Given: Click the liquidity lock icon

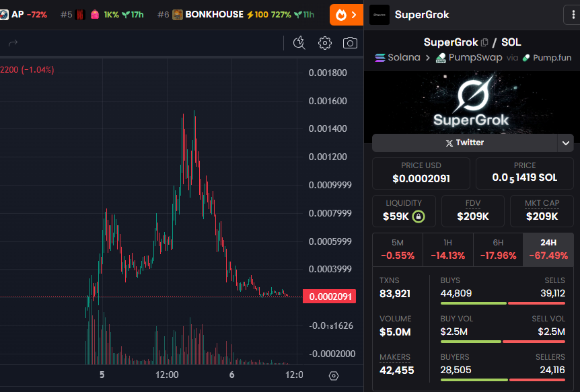Looking at the screenshot, I should tap(419, 217).
